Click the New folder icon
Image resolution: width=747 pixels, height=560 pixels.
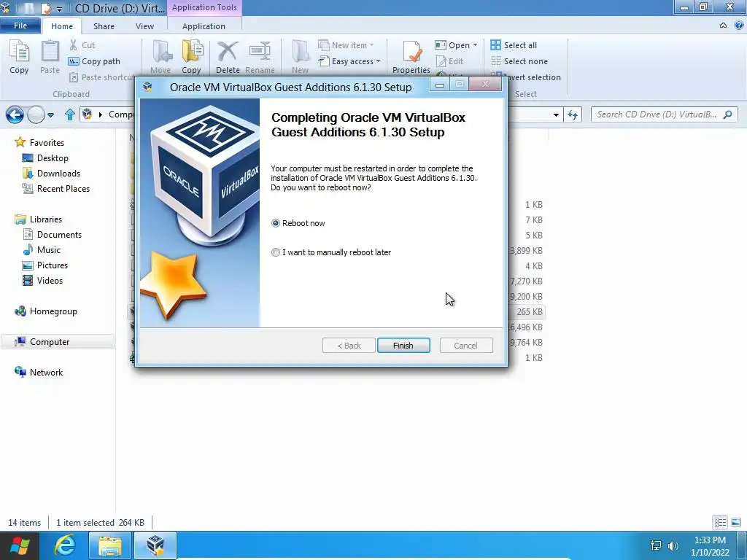[300, 56]
